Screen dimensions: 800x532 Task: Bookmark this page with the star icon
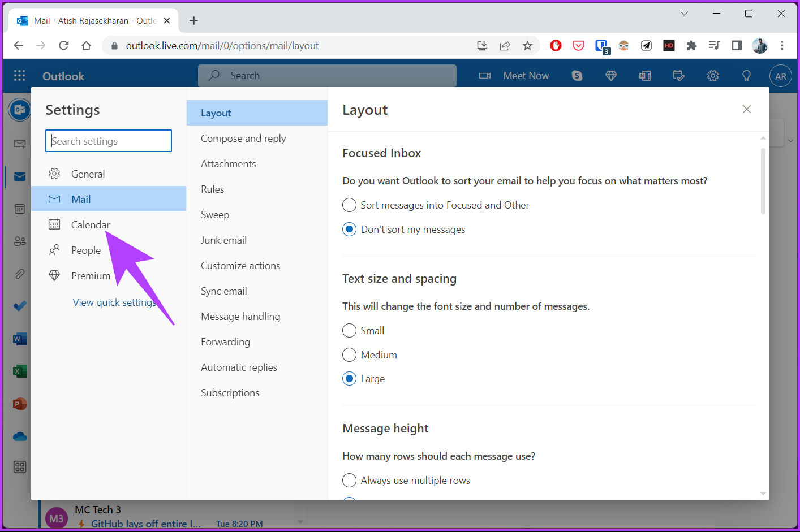(527, 46)
